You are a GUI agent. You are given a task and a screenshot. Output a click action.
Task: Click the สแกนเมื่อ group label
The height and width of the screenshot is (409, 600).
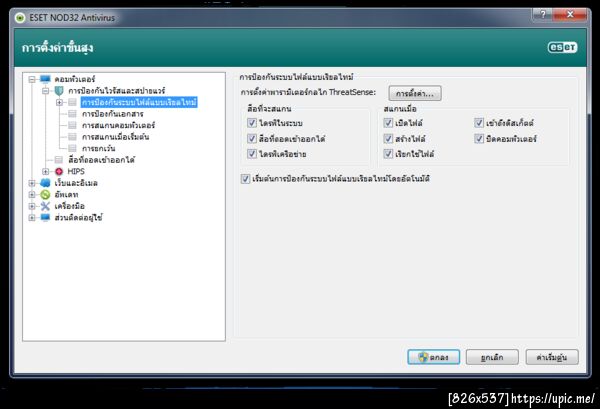[x=400, y=109]
